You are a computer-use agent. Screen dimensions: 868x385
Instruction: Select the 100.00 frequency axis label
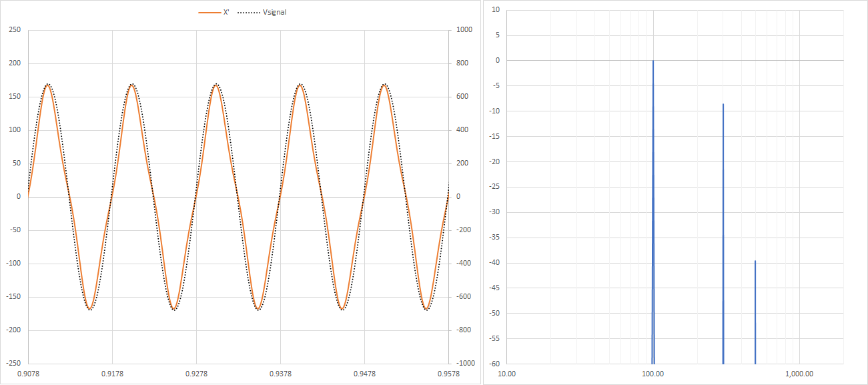(653, 374)
